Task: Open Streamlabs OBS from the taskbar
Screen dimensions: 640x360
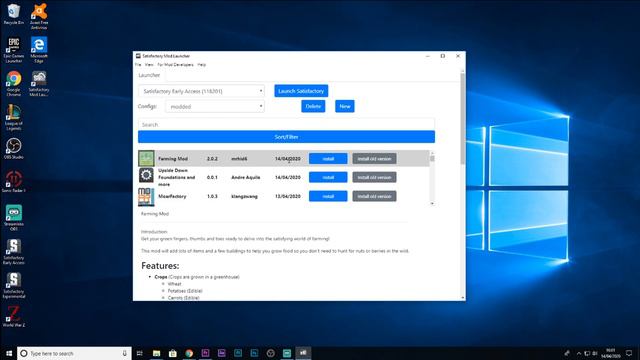Action: tap(287, 353)
